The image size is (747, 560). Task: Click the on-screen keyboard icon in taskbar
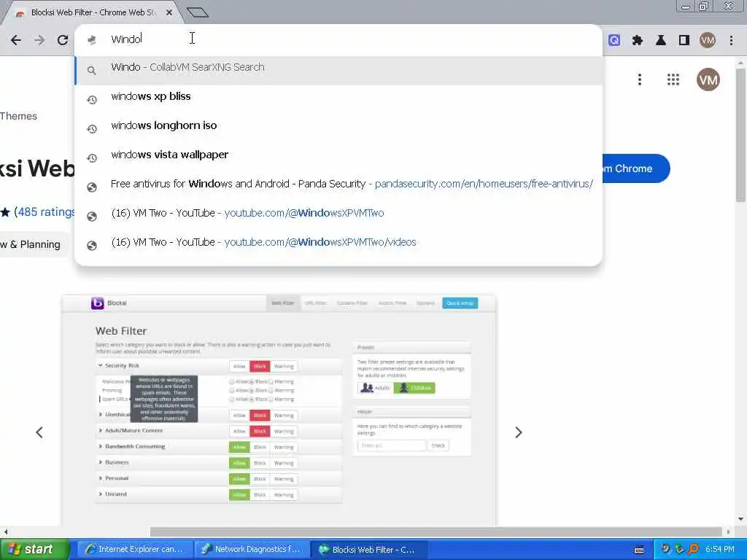(639, 550)
